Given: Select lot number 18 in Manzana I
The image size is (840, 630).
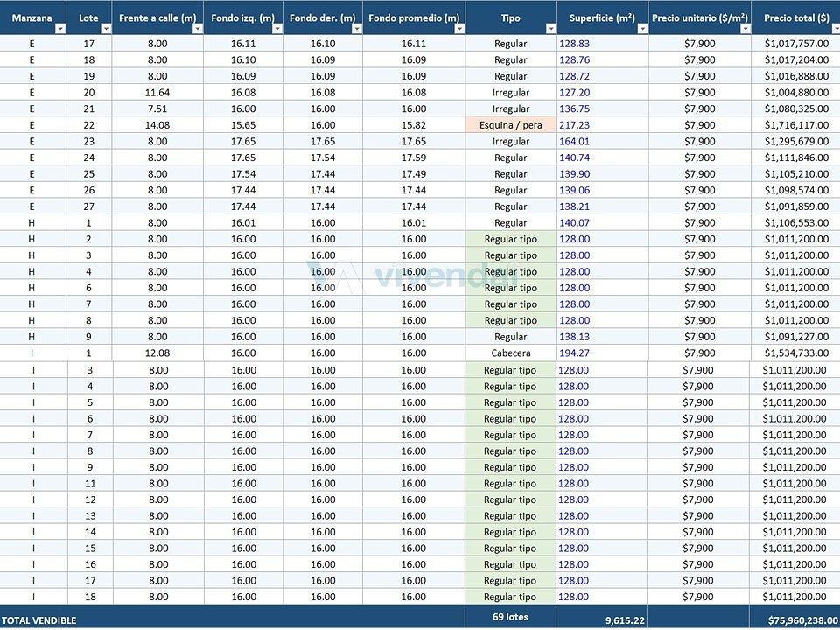Looking at the screenshot, I should pos(90,597).
